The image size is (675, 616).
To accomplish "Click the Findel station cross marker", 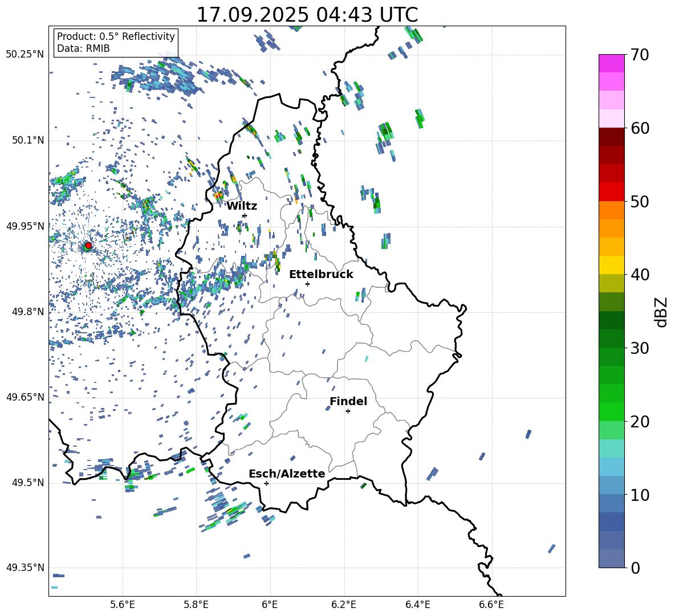I will coord(348,411).
